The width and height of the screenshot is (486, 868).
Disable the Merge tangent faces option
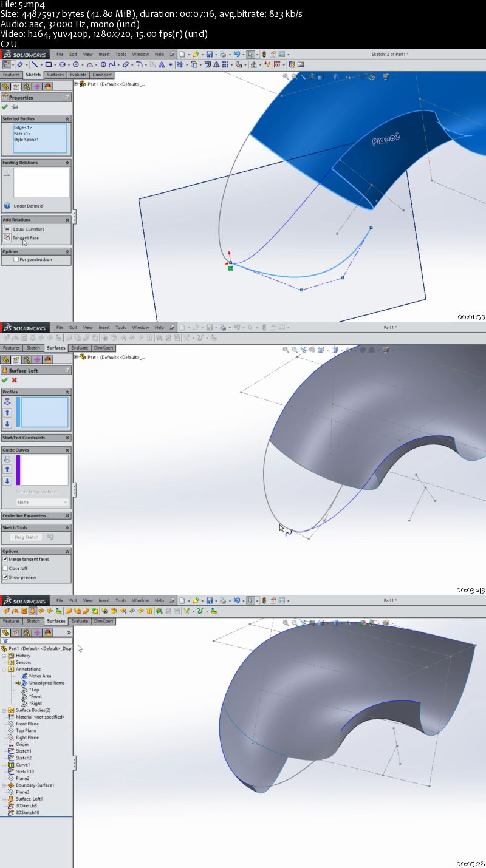click(5, 559)
